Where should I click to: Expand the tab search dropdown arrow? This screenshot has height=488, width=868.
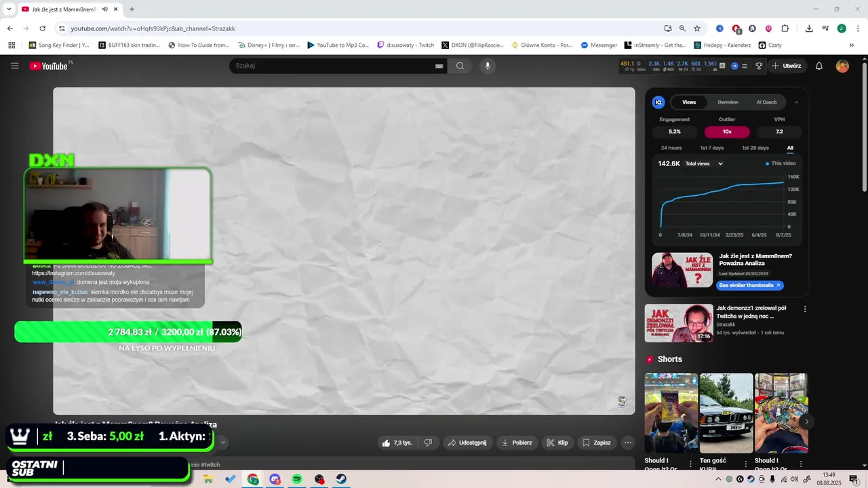click(x=9, y=9)
